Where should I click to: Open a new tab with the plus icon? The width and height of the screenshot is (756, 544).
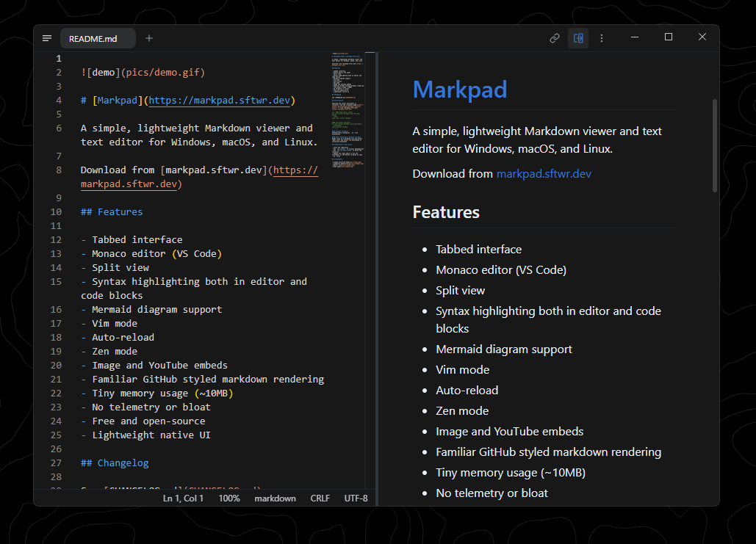(x=148, y=37)
